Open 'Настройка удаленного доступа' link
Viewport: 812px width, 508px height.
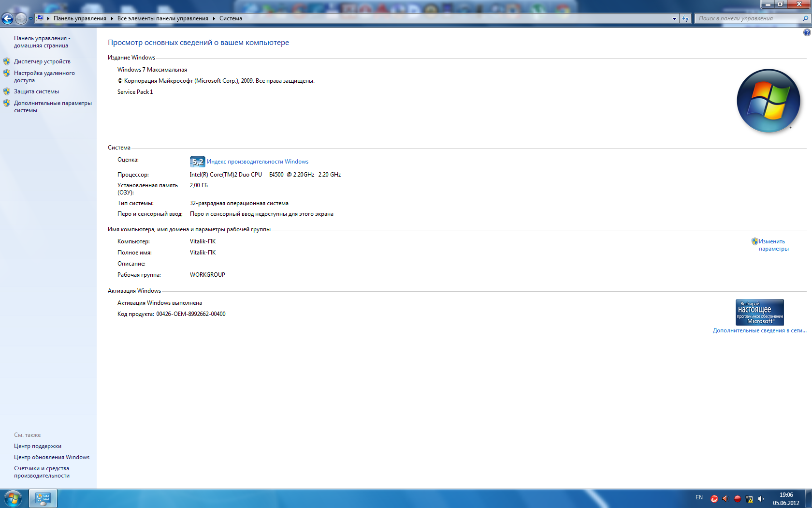pos(44,76)
